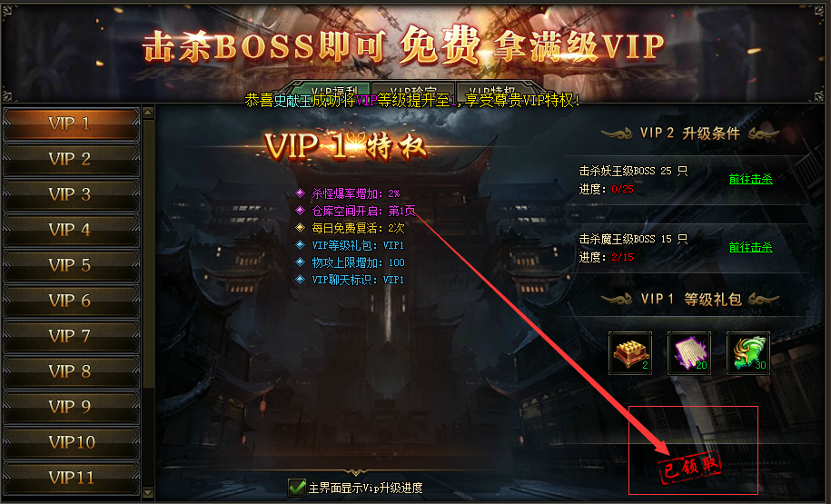831x504 pixels.
Task: Click 前往击杀 link for 魔王级BOSS
Action: pos(750,247)
